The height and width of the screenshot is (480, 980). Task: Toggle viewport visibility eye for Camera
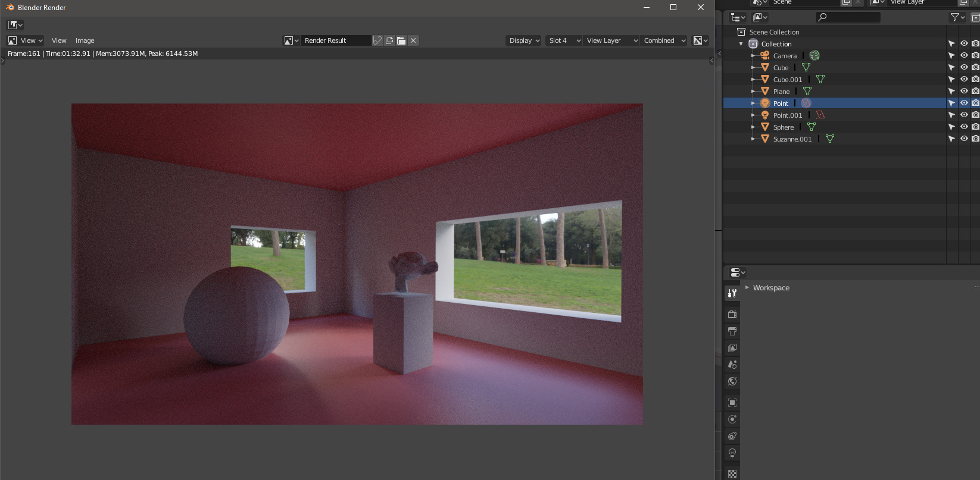[964, 55]
